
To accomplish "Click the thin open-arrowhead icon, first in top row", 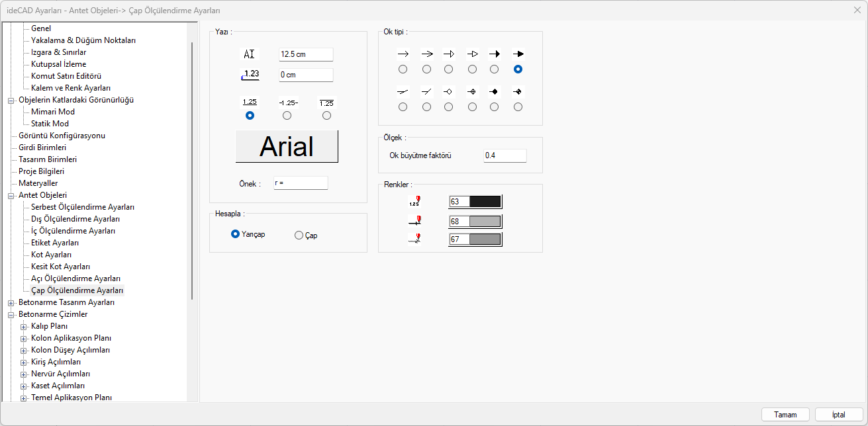I will (x=403, y=54).
